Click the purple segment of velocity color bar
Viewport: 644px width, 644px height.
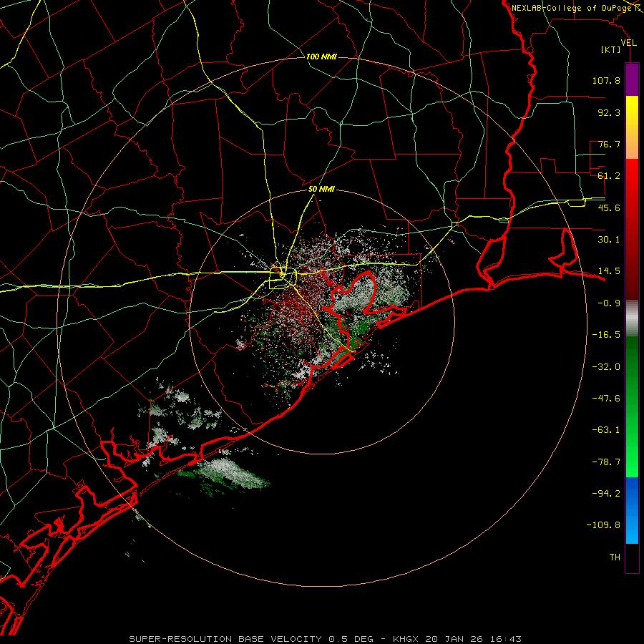tap(632, 79)
